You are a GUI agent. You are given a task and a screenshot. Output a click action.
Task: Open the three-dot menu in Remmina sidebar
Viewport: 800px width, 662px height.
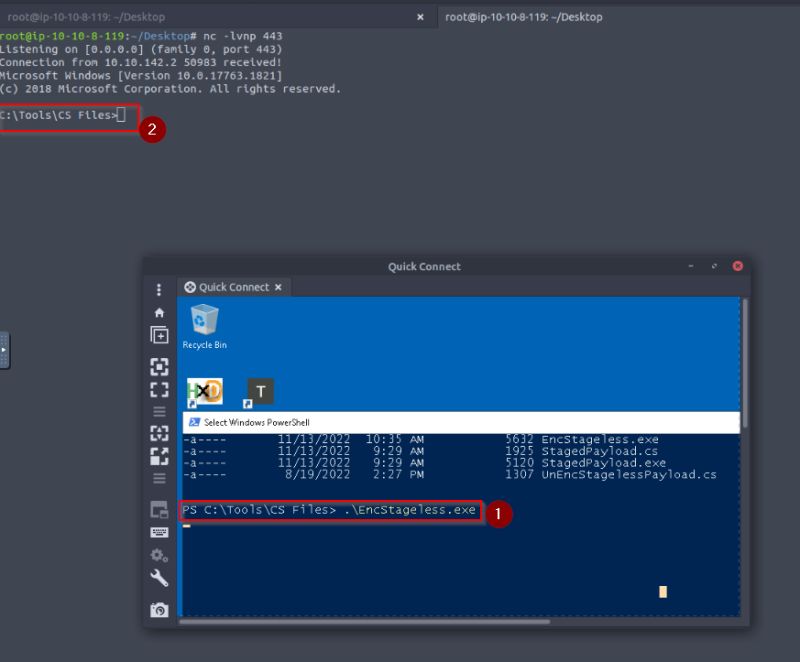[x=158, y=290]
